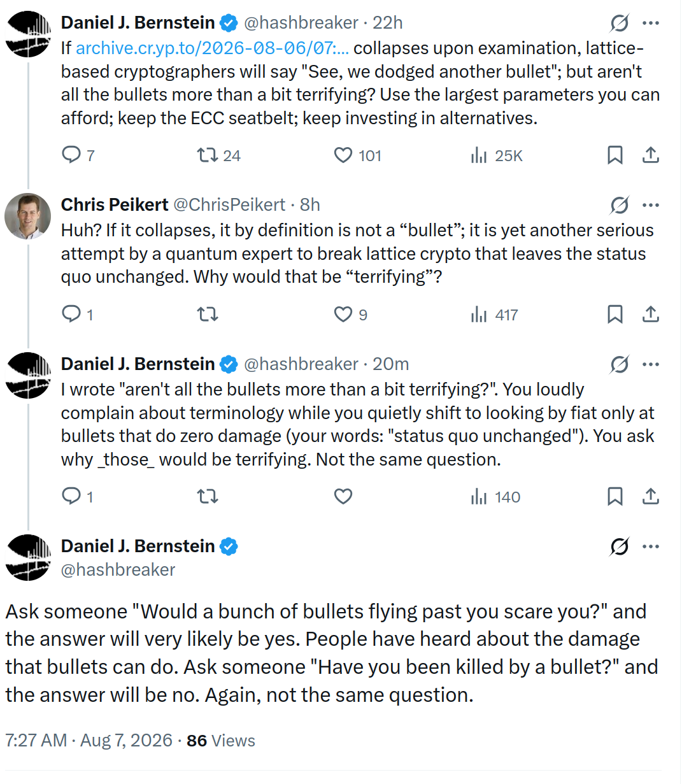682x784 pixels.
Task: Open more options on the main tweet
Action: tap(651, 546)
